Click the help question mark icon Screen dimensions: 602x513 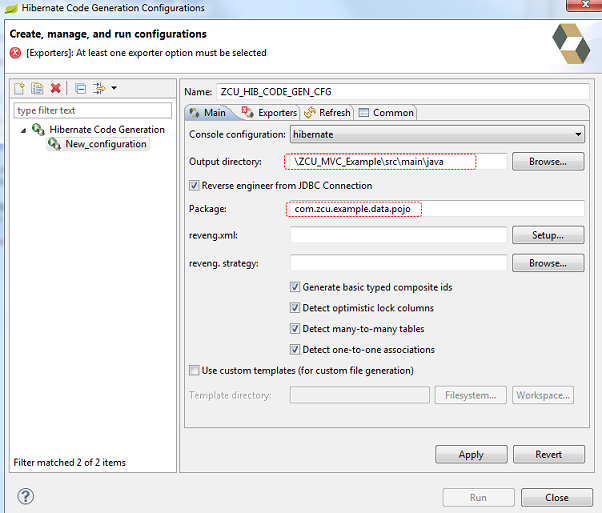[26, 496]
